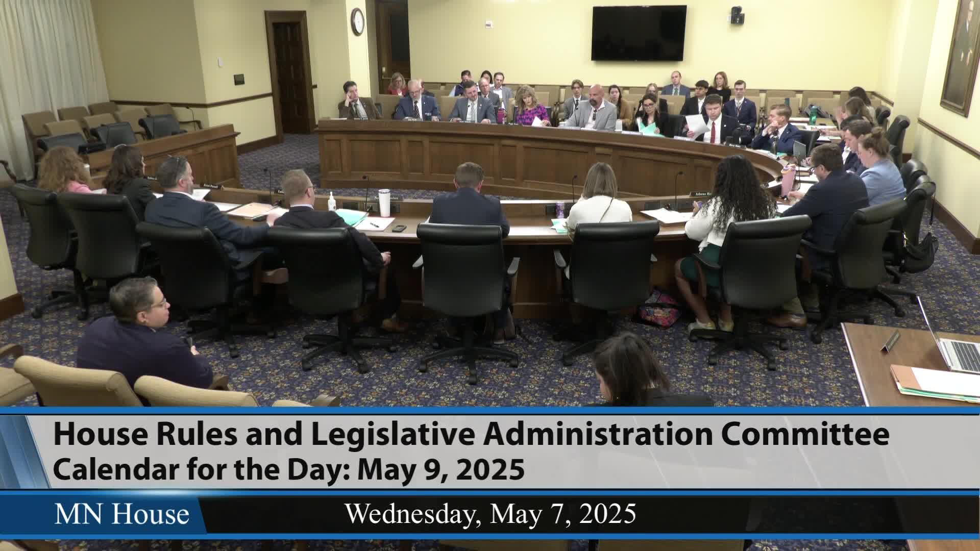980x551 pixels.
Task: Click the wall clock above the door
Action: [357, 21]
